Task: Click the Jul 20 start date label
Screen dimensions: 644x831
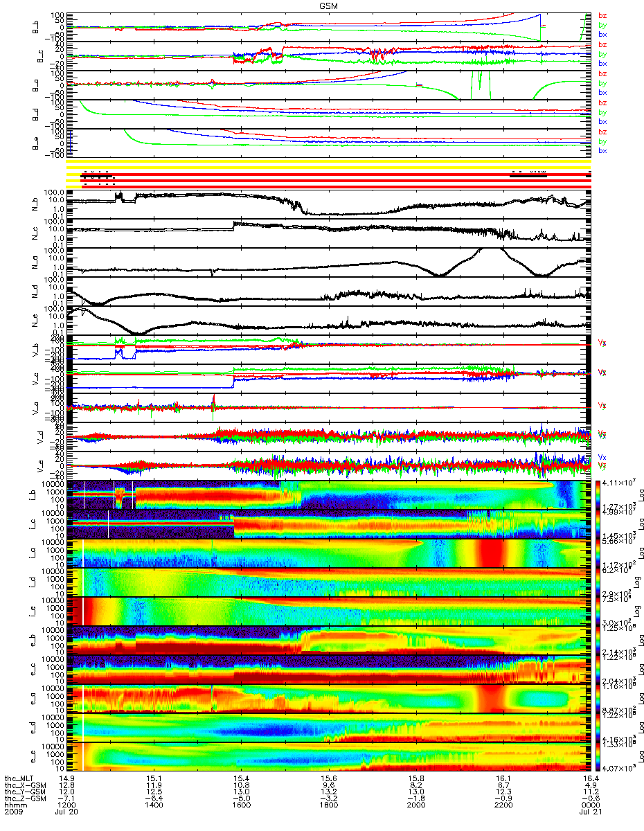Action: pos(67,812)
